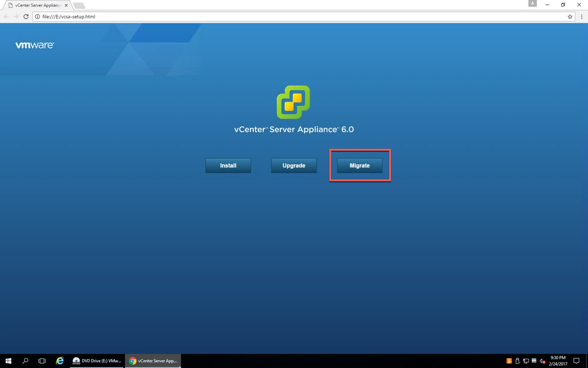Open the muted volume tray icon
Image resolution: width=588 pixels, height=368 pixels.
click(x=542, y=361)
